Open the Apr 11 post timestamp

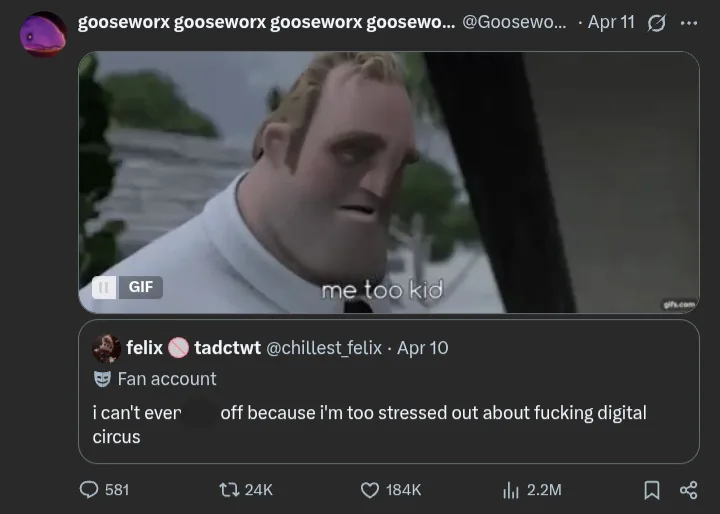(x=611, y=22)
